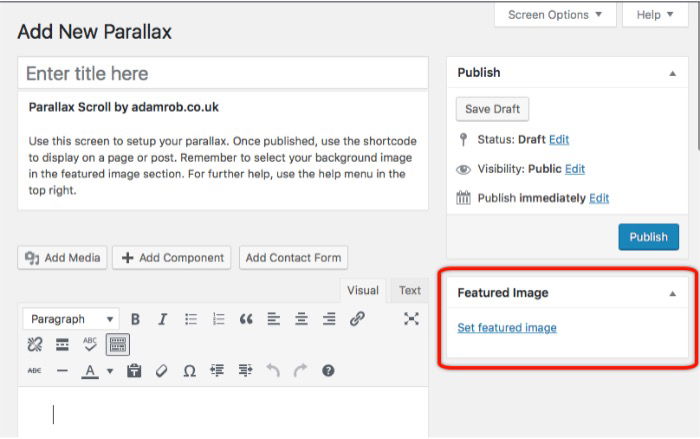Insert a blockquote

pos(246,319)
